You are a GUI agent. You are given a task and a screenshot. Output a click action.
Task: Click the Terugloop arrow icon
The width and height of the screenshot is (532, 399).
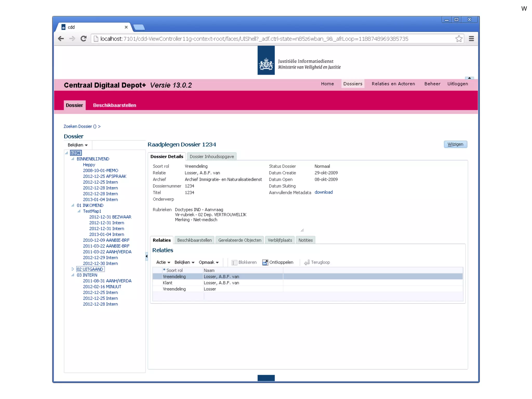[307, 262]
